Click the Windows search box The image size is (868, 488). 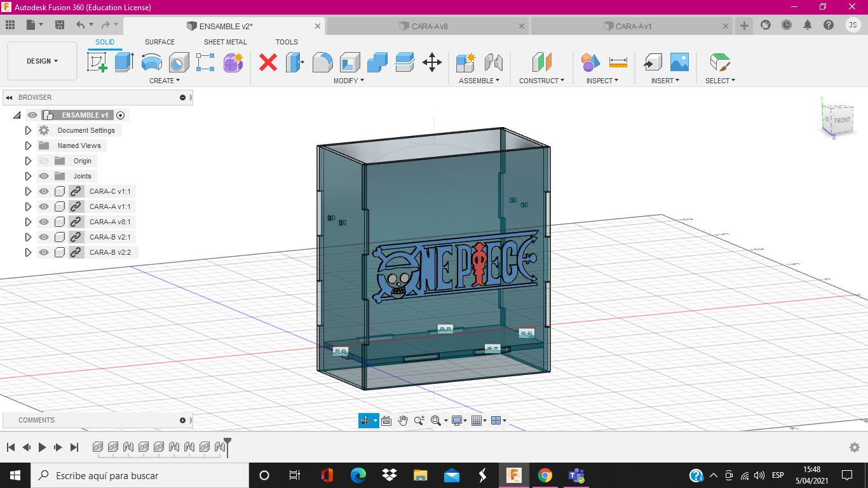tap(140, 475)
